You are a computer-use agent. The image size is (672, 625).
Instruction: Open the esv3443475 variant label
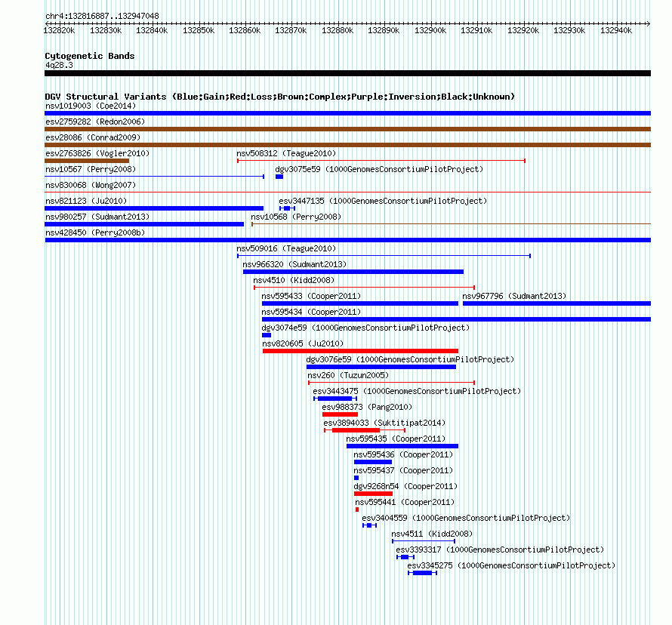coord(417,391)
